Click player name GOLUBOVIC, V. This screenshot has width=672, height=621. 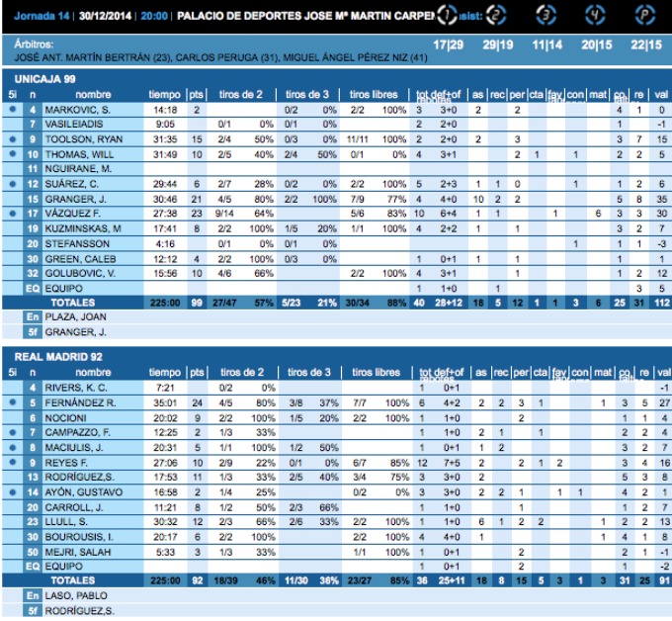tap(80, 273)
